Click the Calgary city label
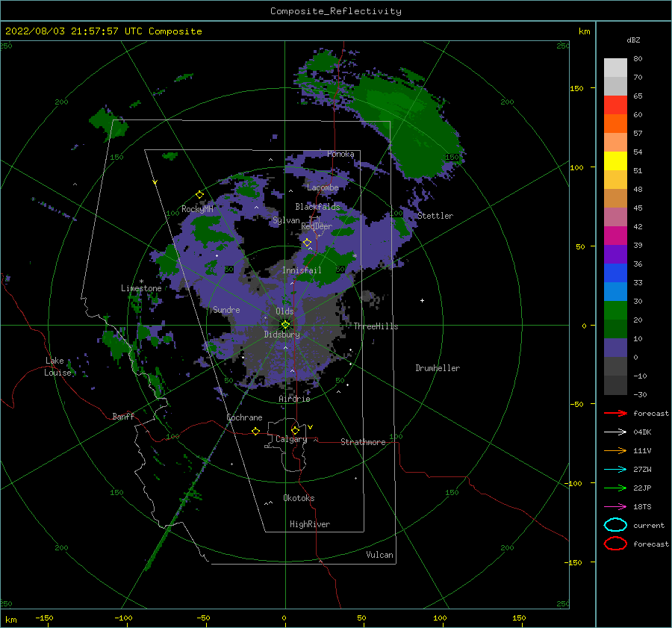 coord(291,439)
